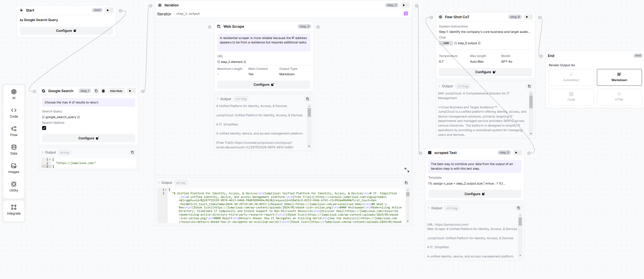Select Markdown render output option

pyautogui.click(x=619, y=77)
